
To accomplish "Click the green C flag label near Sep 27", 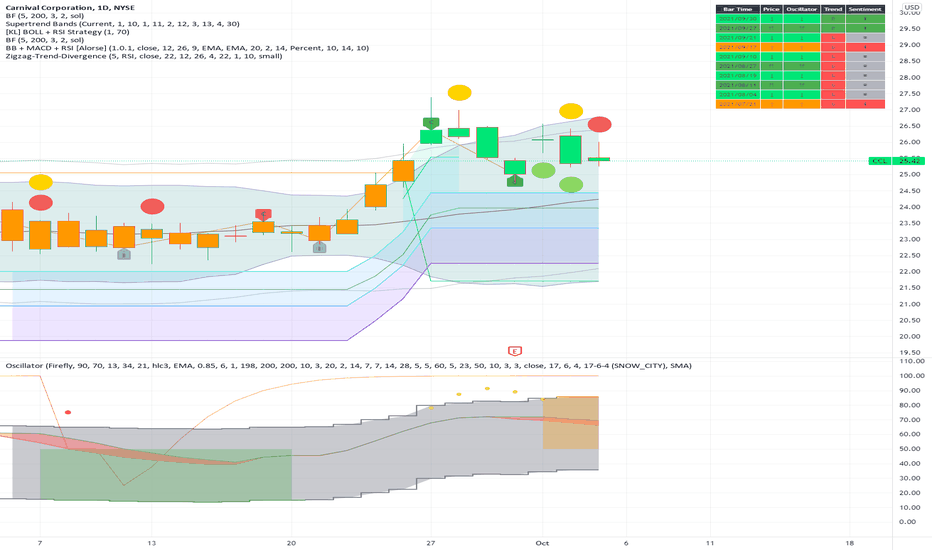I will point(431,123).
